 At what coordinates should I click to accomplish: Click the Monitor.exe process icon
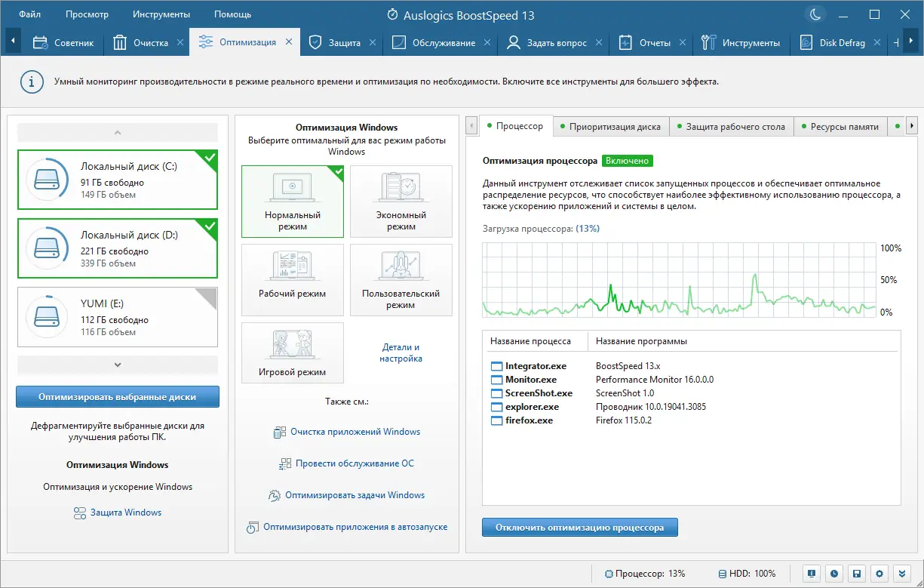point(496,380)
